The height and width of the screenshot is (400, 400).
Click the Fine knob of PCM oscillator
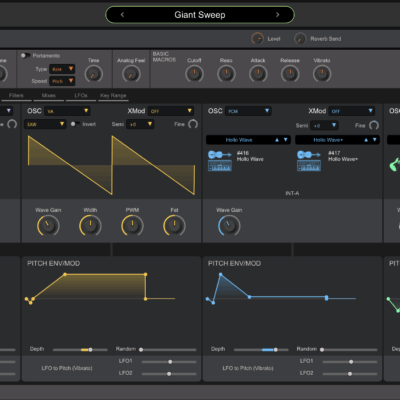click(374, 125)
